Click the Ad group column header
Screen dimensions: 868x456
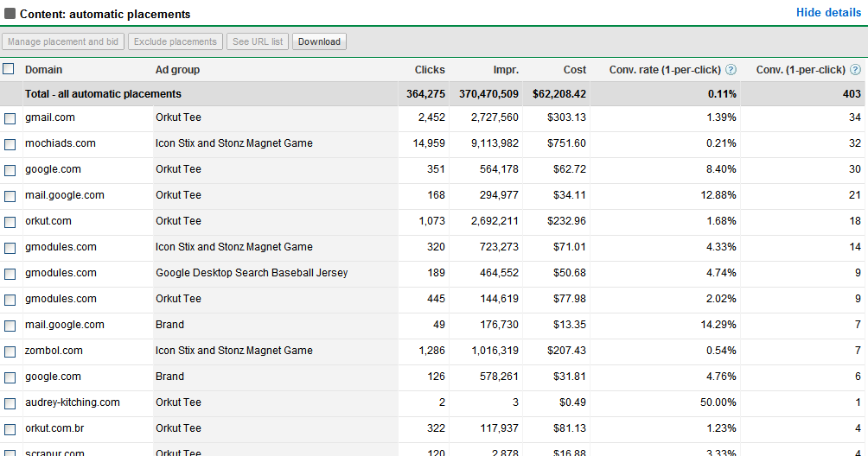(x=177, y=70)
